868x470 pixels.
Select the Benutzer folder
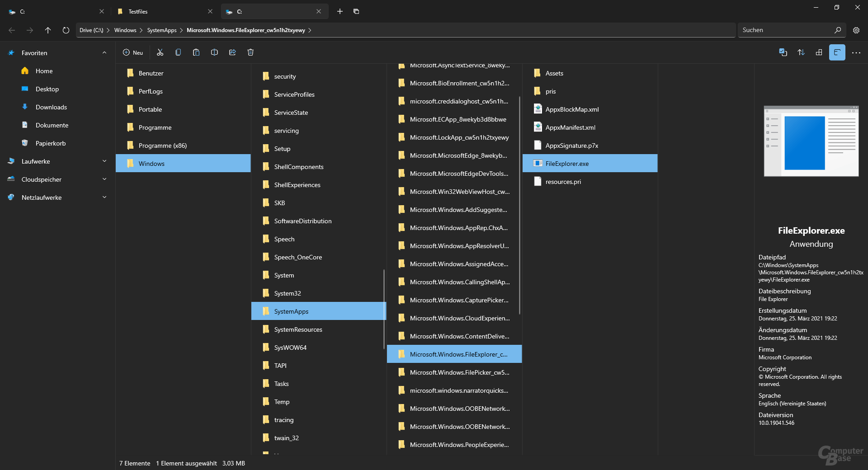[183, 73]
